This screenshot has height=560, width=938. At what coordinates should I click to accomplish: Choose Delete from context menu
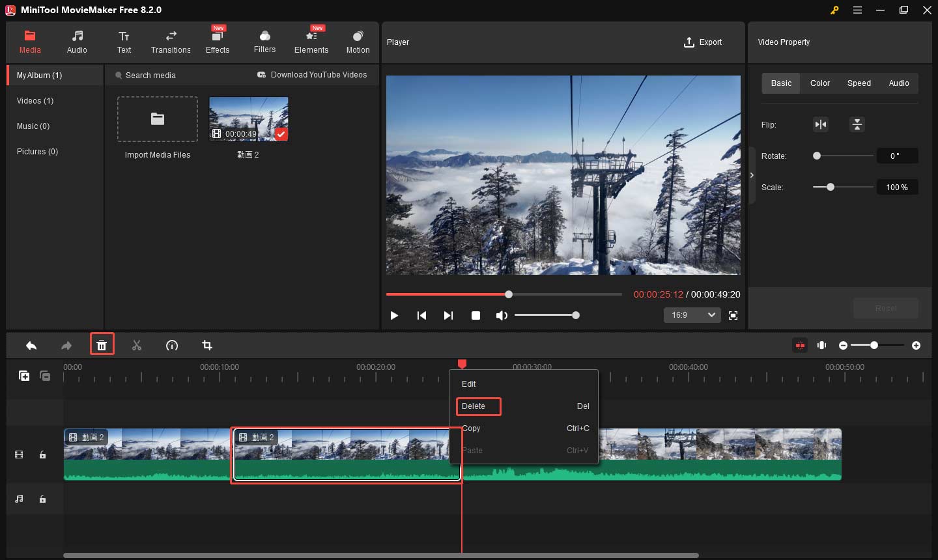(x=524, y=406)
